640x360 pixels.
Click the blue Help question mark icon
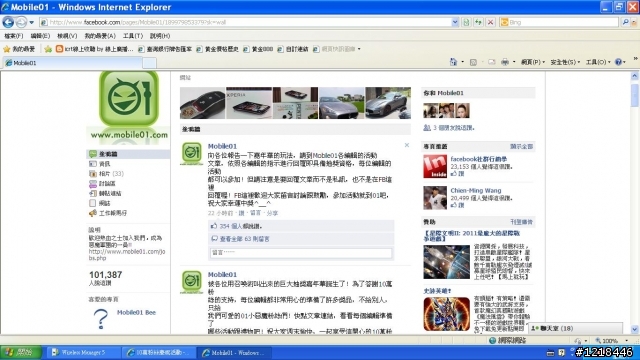coord(618,62)
